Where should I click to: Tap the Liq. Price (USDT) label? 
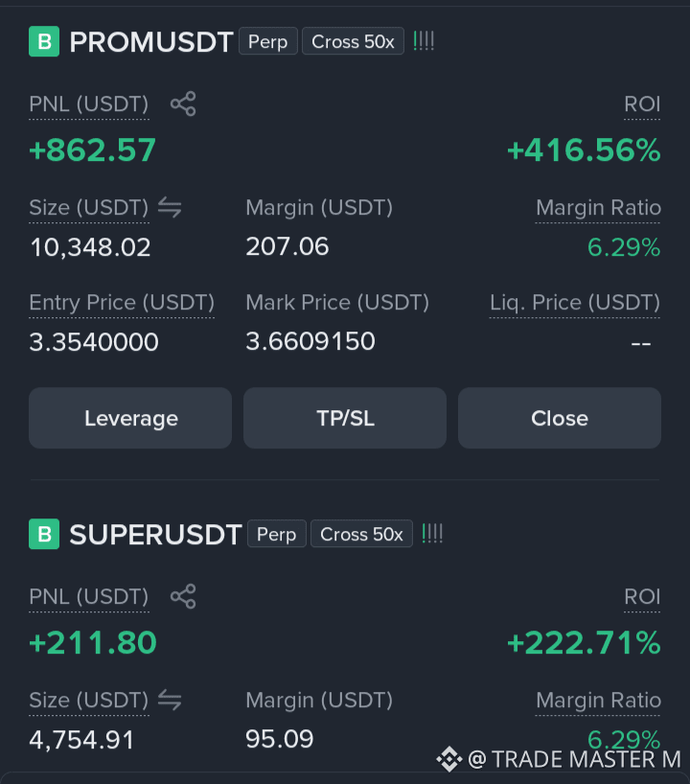(575, 303)
